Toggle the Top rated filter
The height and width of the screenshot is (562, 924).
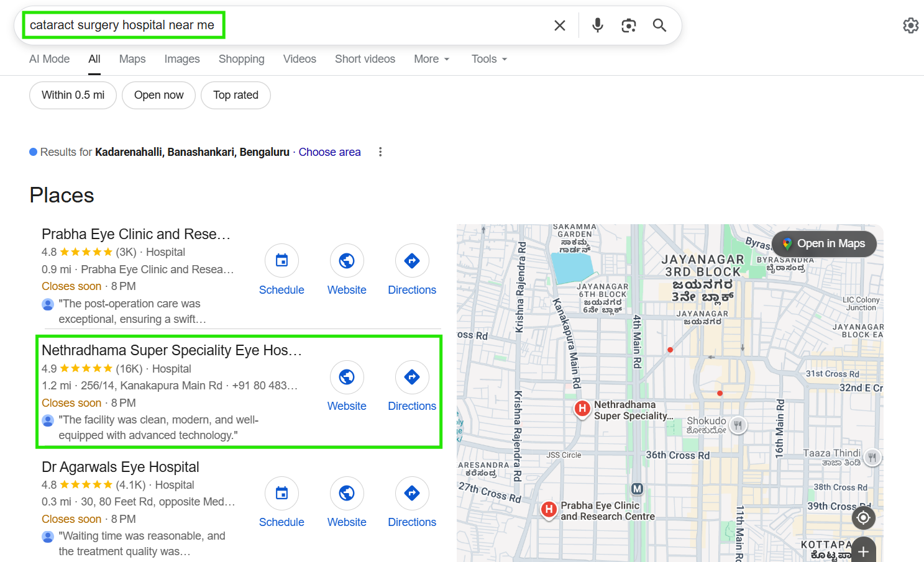click(x=236, y=95)
